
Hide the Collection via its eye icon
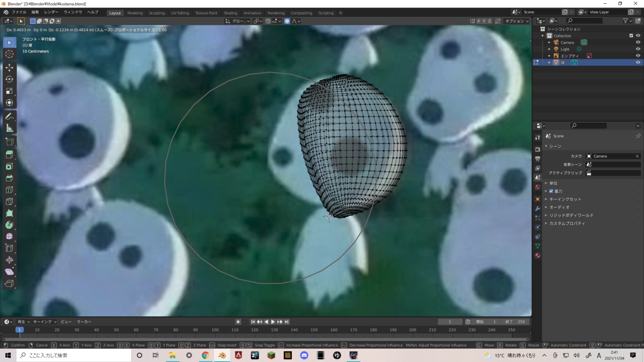(638, 36)
